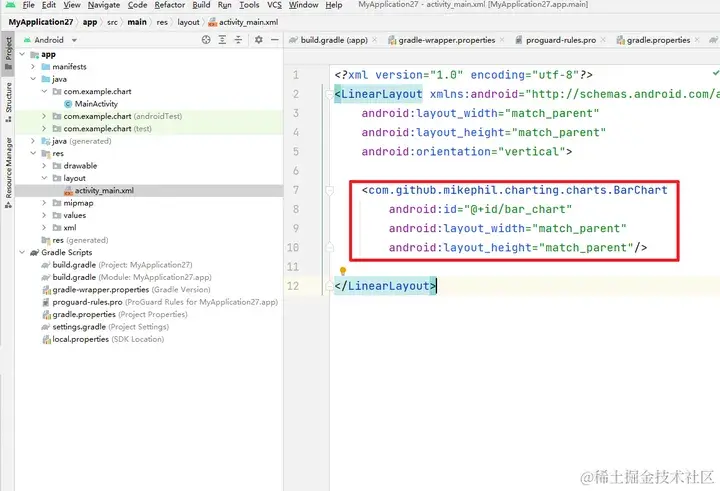Expand com.example.chart (test) package
This screenshot has height=491, width=720.
point(44,129)
